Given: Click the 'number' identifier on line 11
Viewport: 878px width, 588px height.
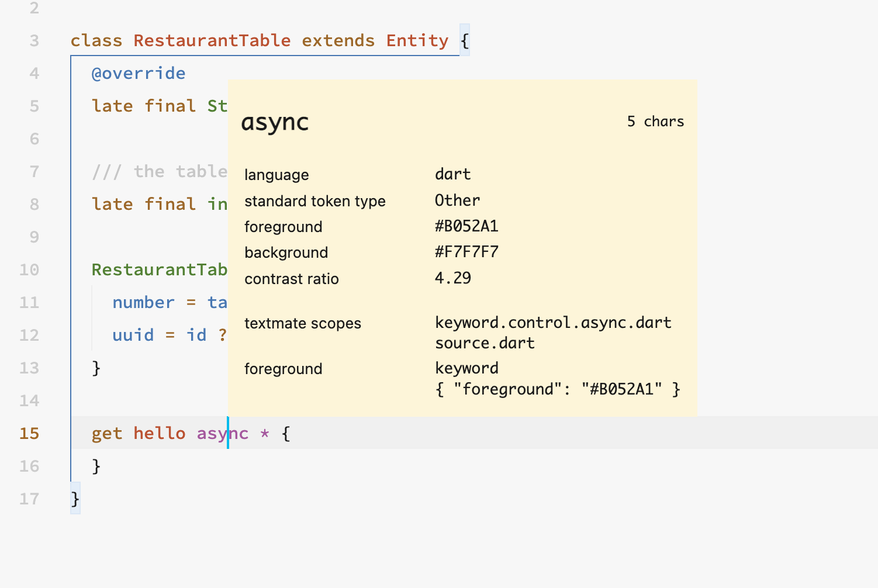Looking at the screenshot, I should pyautogui.click(x=144, y=303).
